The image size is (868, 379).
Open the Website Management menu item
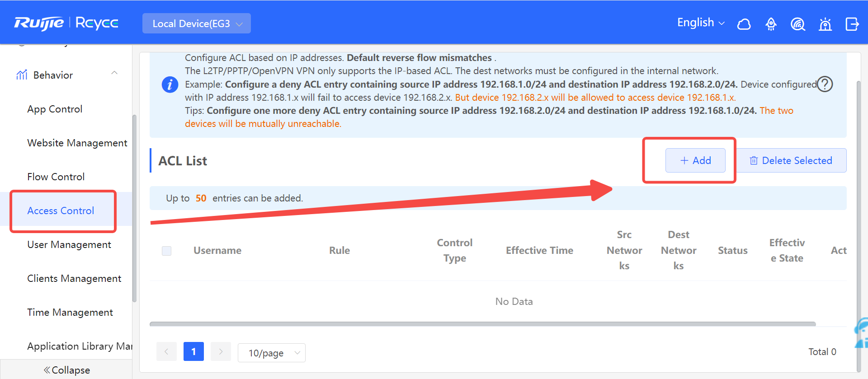pos(77,143)
